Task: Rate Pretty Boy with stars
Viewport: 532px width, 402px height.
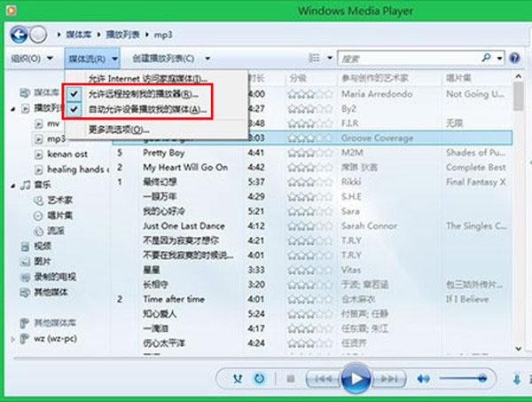Action: (x=309, y=154)
